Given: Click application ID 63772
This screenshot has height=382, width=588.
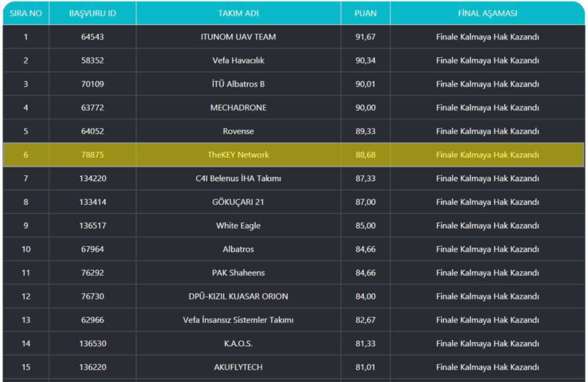Looking at the screenshot, I should (92, 108).
